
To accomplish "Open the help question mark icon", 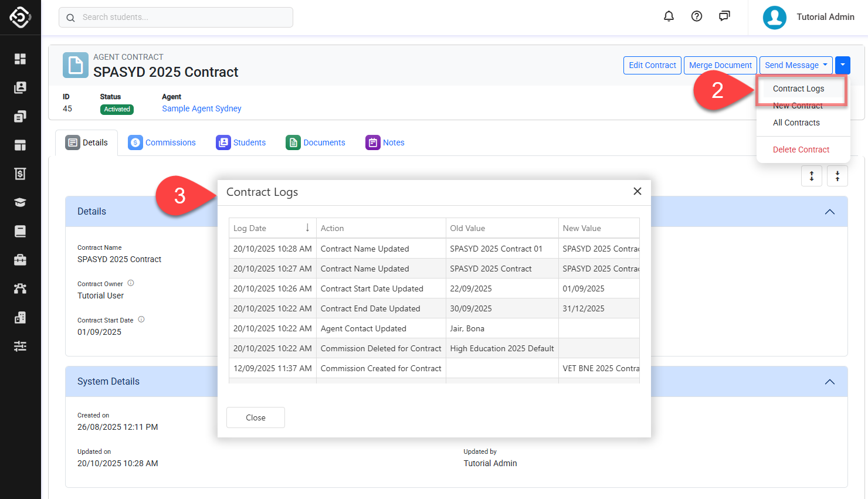I will (x=697, y=16).
